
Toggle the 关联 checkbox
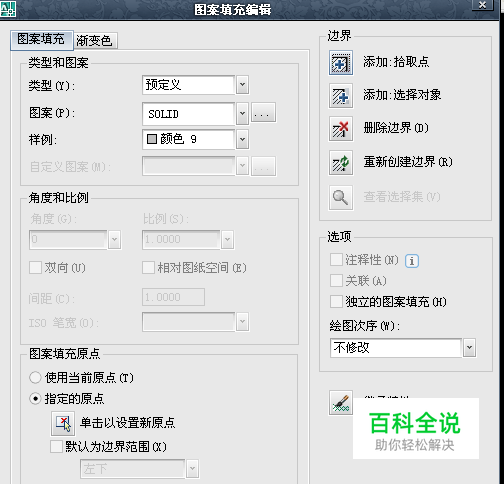tap(336, 281)
